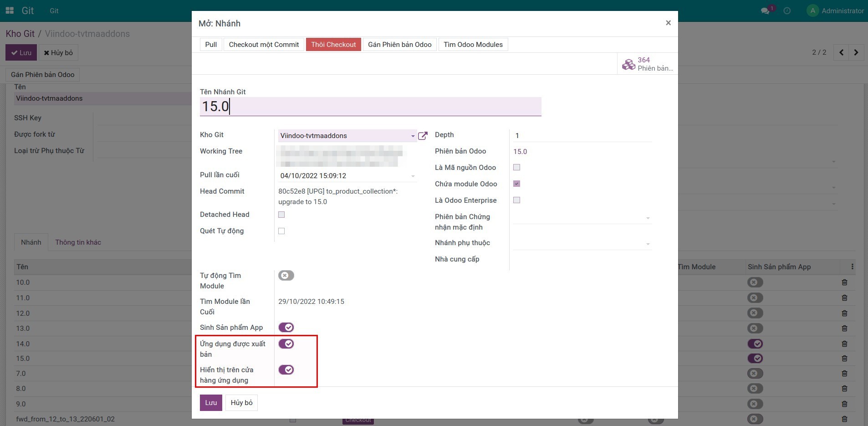Screen dimensions: 868x426
Task: Open the 364 Phiên bản stat button
Action: click(648, 64)
